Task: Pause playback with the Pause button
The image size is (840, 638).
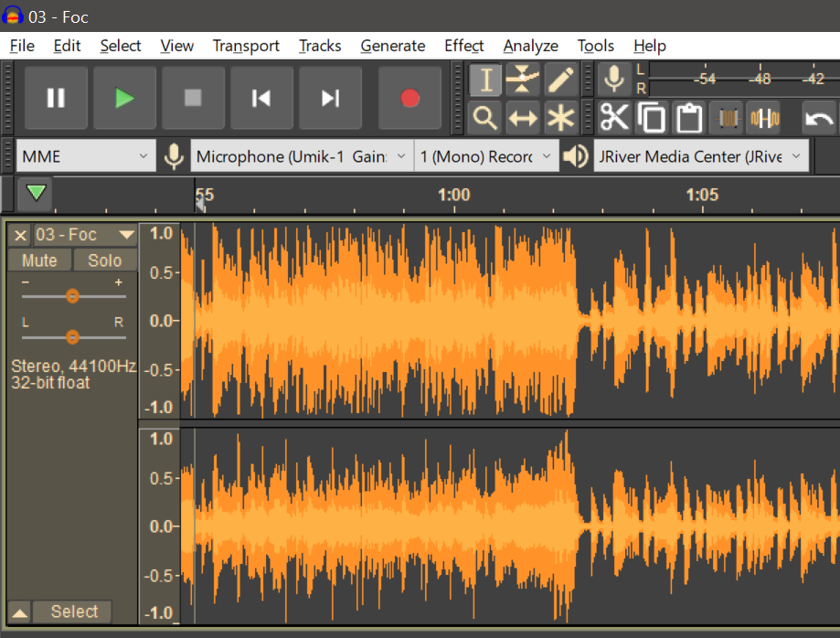Action: pos(56,98)
